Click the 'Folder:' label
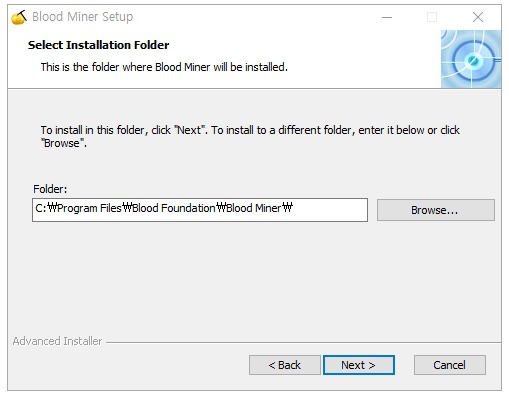 (x=50, y=189)
